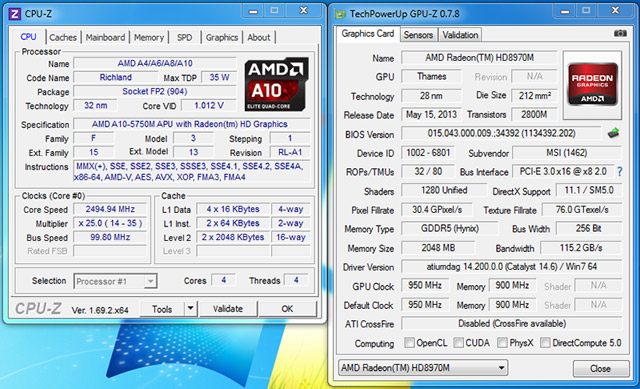Open the Sensors tab in GPU-Z

418,35
